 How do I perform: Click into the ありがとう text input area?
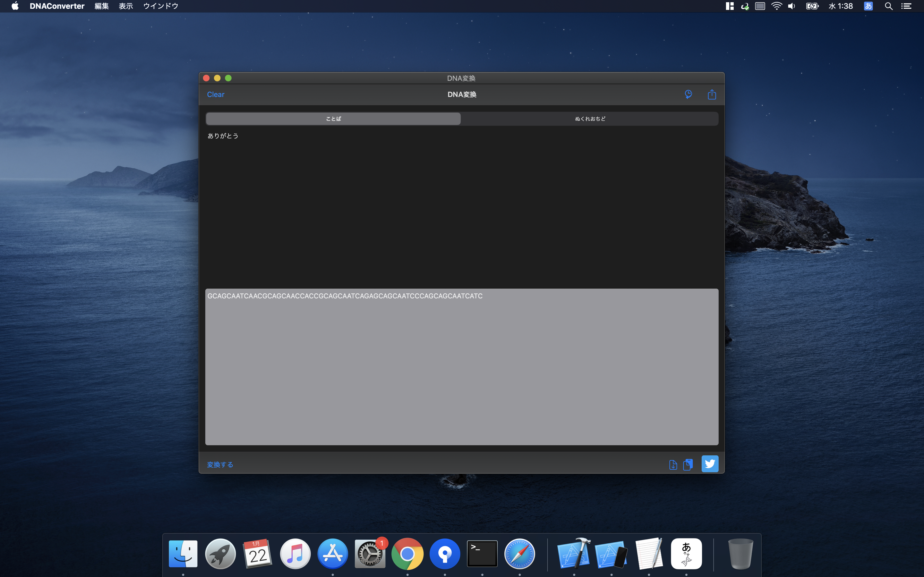(461, 206)
